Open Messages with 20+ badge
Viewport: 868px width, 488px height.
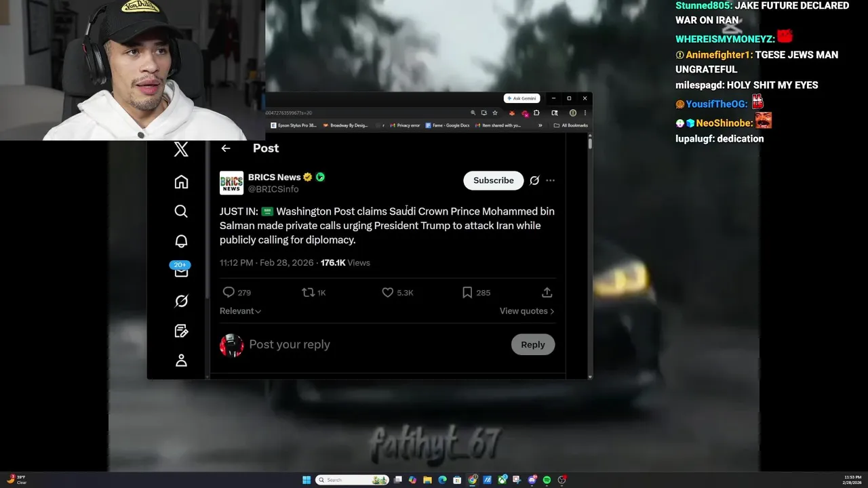[x=180, y=270]
